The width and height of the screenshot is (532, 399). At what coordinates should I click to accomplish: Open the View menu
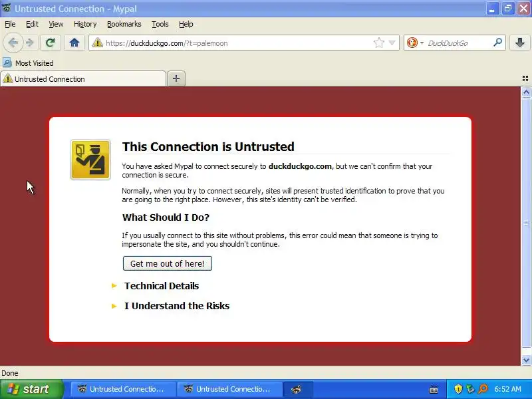click(56, 24)
